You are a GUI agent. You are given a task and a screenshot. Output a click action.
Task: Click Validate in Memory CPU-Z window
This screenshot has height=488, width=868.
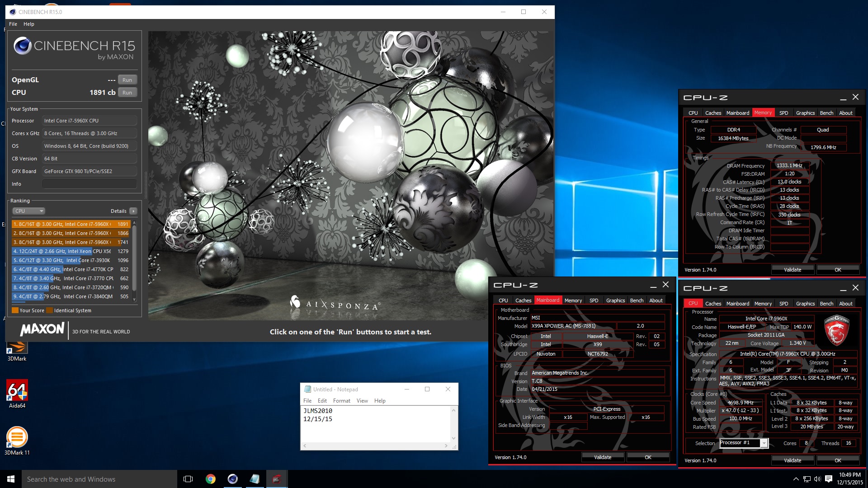click(x=792, y=270)
